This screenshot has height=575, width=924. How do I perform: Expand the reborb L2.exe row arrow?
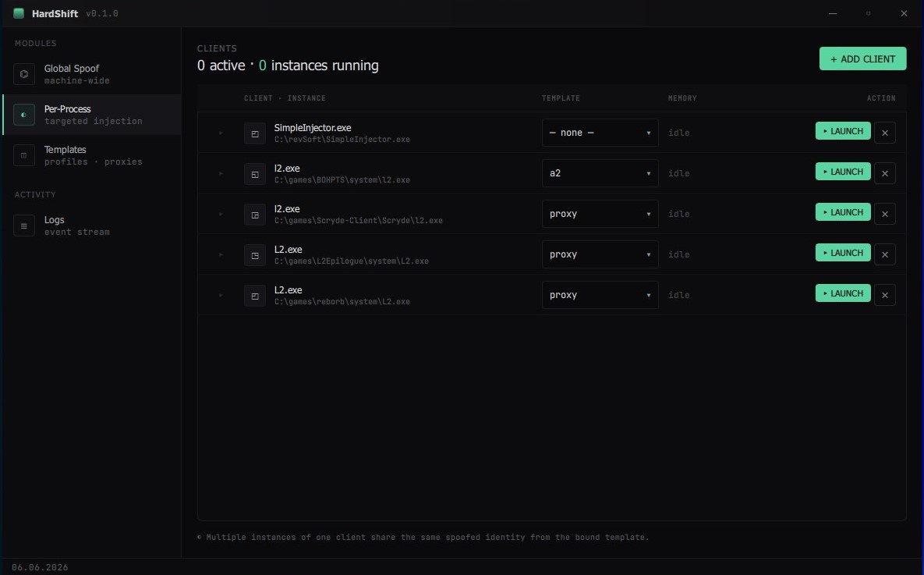(221, 296)
